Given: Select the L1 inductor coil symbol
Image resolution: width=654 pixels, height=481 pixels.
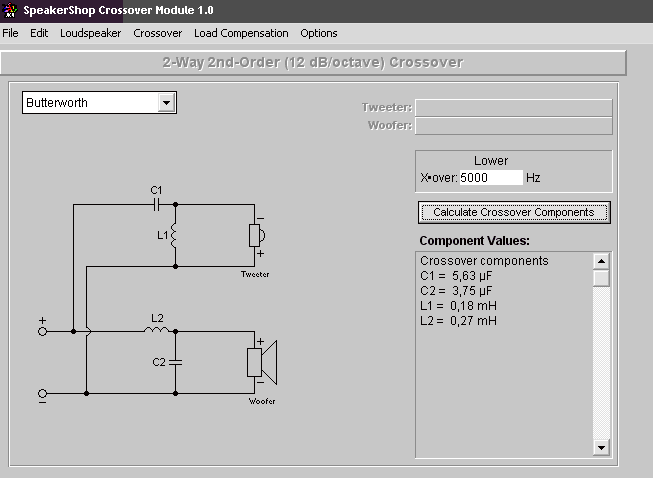Looking at the screenshot, I should click(x=174, y=236).
